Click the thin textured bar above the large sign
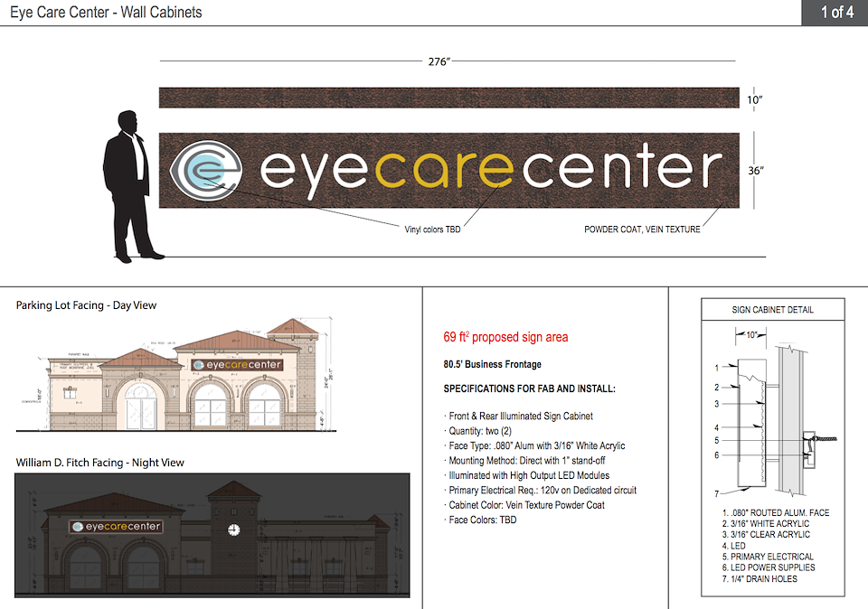 [449, 98]
